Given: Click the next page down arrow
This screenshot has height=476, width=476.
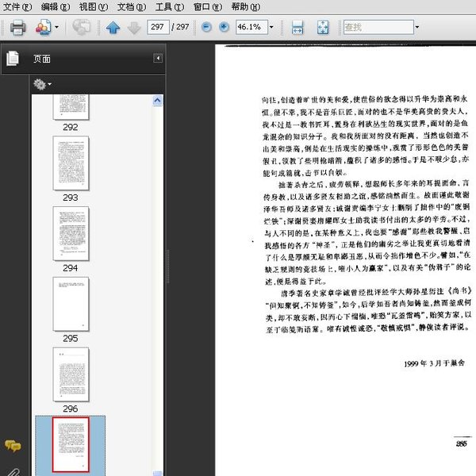Looking at the screenshot, I should 133,28.
